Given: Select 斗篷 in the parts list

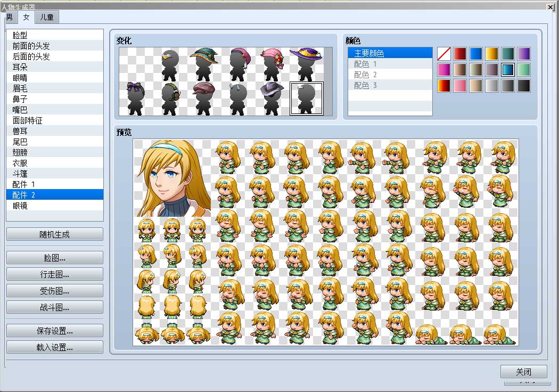Looking at the screenshot, I should pos(55,174).
